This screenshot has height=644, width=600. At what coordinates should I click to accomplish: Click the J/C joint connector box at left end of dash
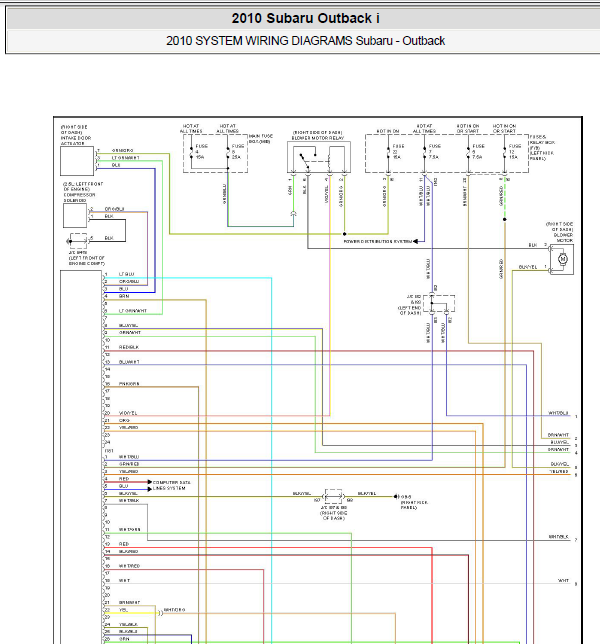pos(439,303)
